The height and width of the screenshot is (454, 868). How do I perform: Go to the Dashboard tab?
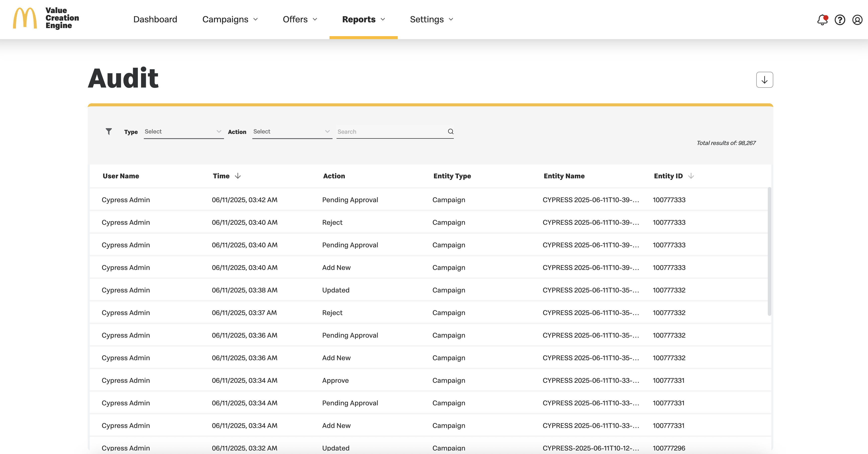155,19
